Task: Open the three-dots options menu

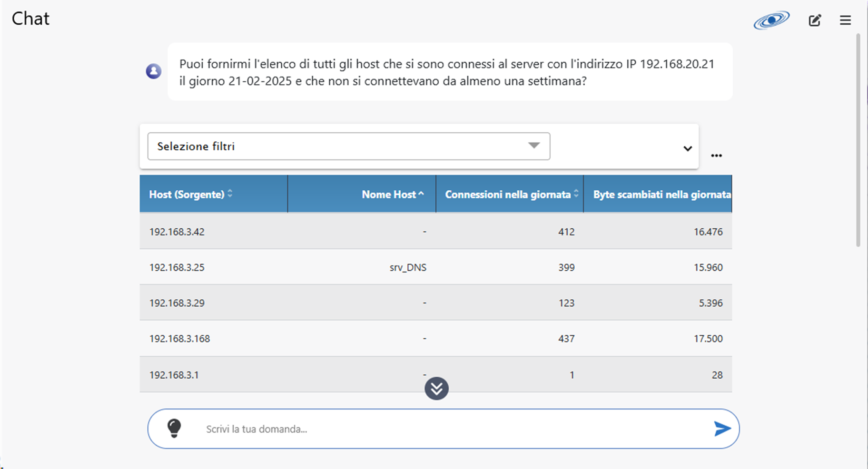Action: (x=716, y=156)
